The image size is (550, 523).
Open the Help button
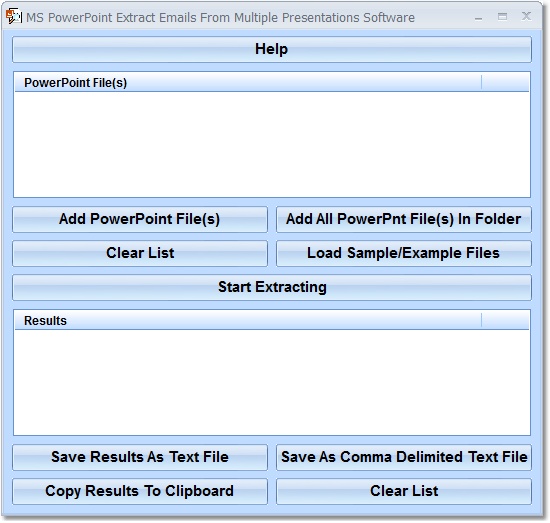click(x=272, y=49)
